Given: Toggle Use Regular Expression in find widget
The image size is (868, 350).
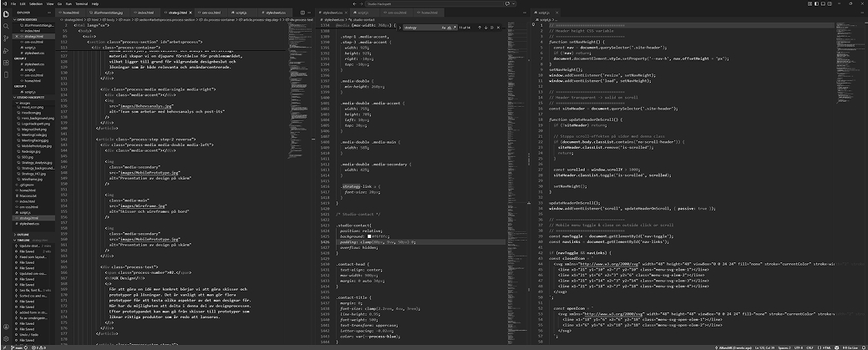Looking at the screenshot, I should click(454, 27).
